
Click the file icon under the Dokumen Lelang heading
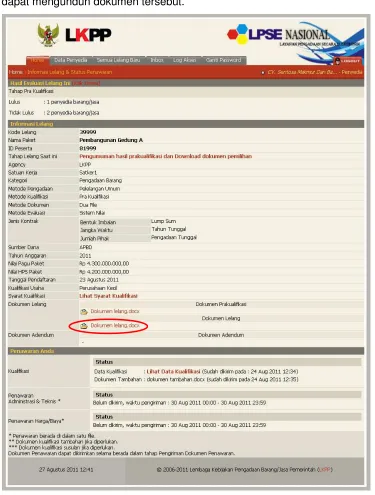coord(84,326)
